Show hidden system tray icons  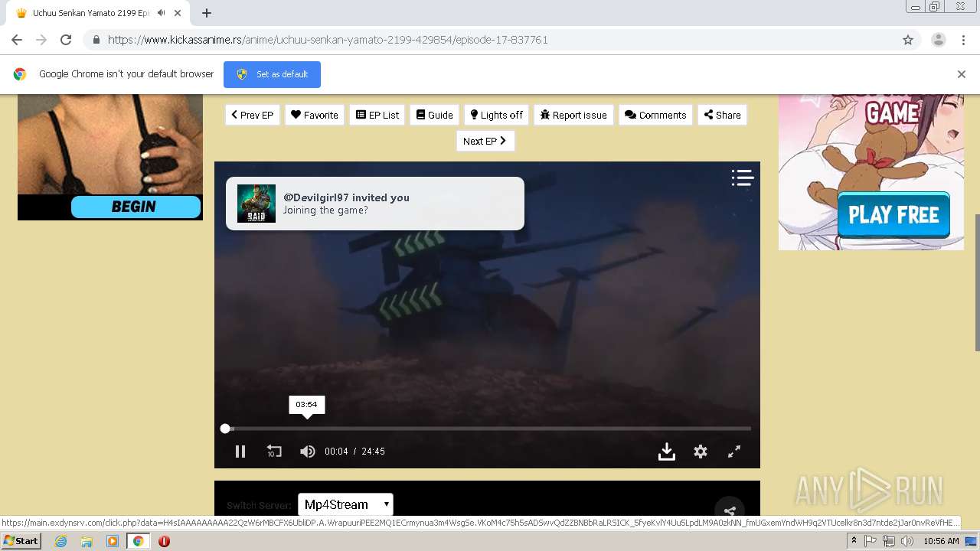pyautogui.click(x=854, y=541)
